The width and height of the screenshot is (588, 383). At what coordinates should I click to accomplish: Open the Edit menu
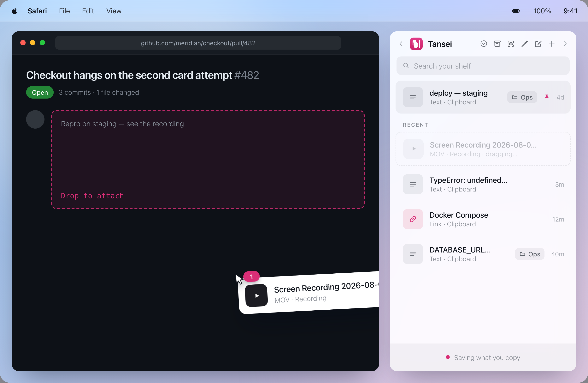tap(88, 11)
